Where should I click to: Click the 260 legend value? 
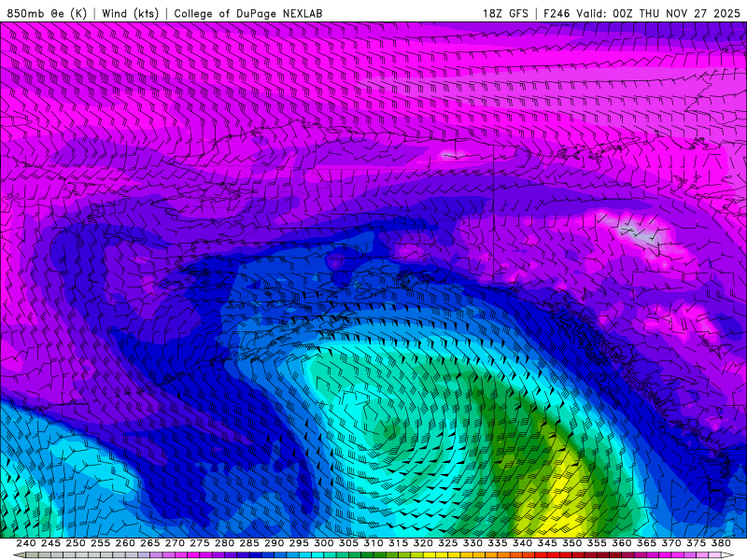tap(125, 543)
